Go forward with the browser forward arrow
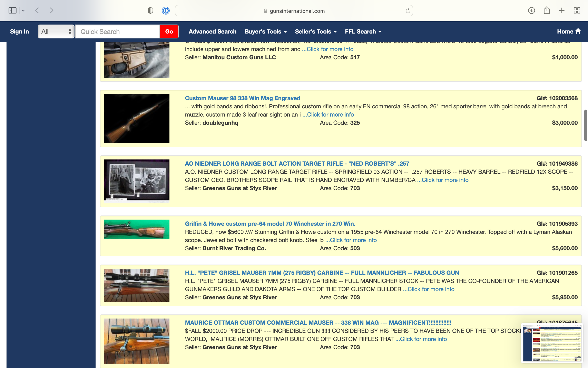Screen dimensions: 588x368 [51, 10]
